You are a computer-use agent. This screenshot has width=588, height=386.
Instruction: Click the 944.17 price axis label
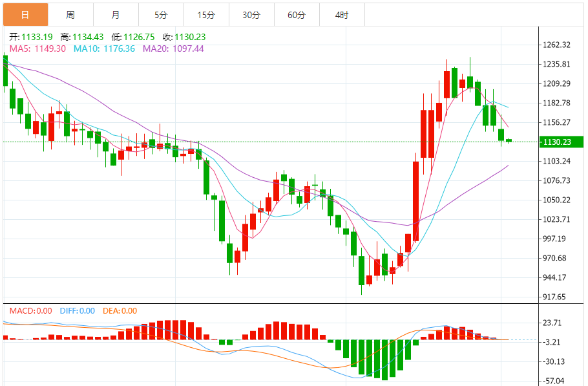tap(554, 277)
